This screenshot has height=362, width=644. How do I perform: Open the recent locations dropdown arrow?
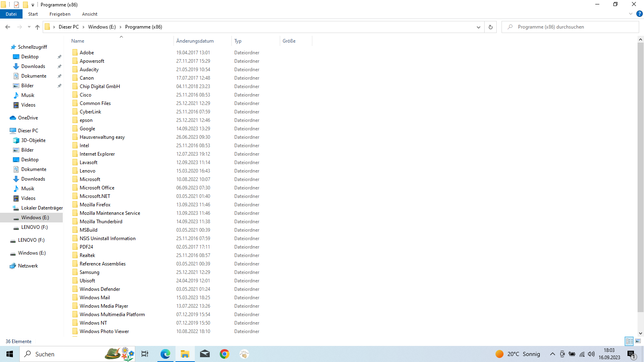29,27
